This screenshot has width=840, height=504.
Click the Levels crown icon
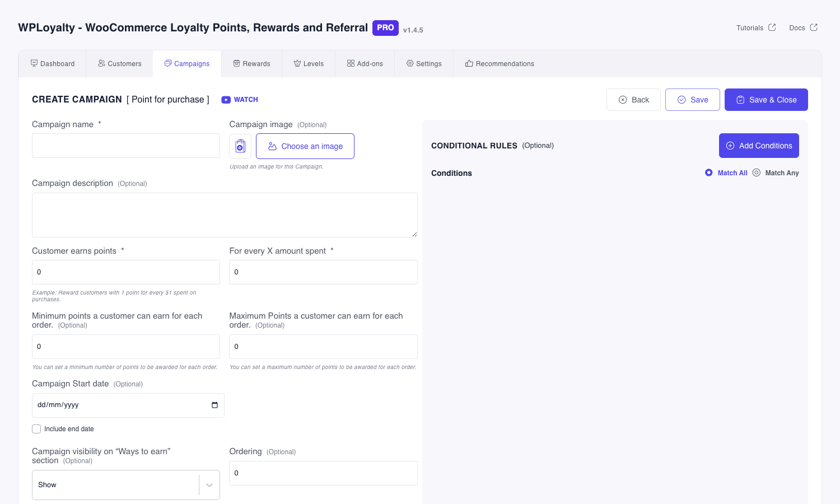pos(297,63)
